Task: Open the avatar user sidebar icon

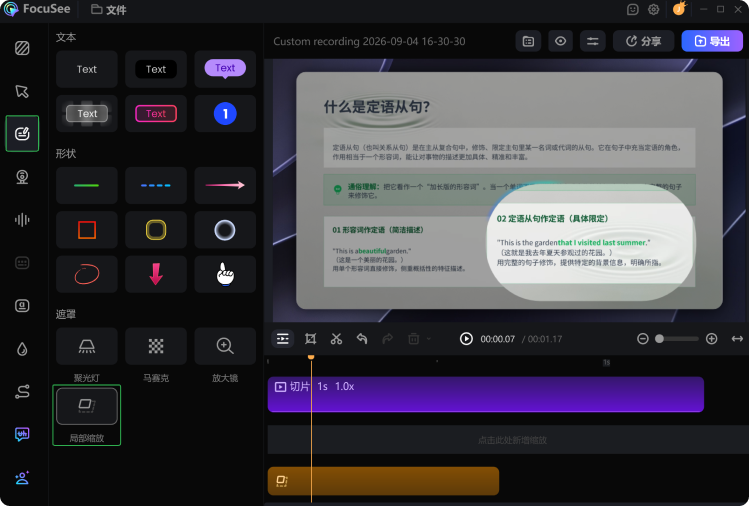Action: click(22, 478)
